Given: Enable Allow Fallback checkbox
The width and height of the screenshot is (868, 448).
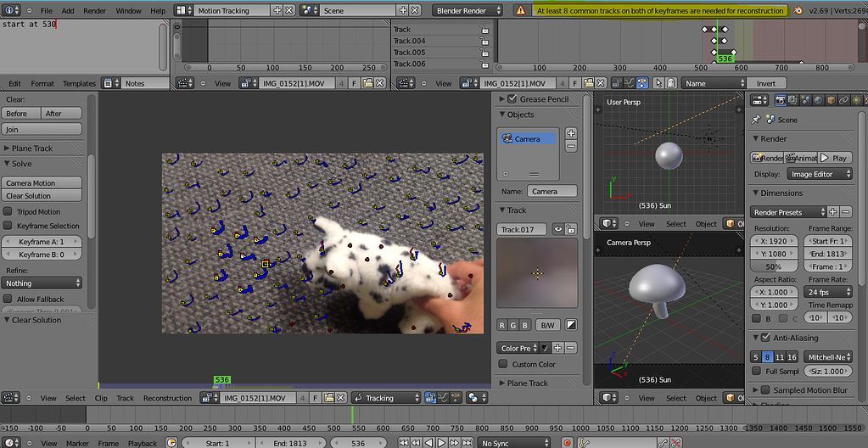Looking at the screenshot, I should point(8,299).
